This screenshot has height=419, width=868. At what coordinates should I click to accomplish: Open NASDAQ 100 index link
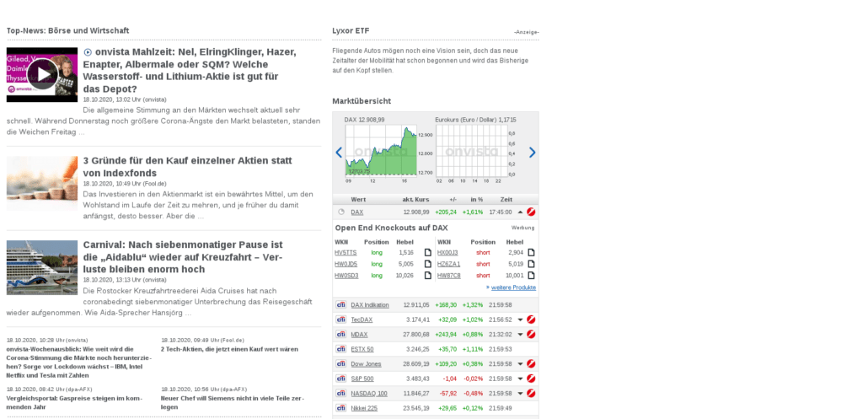click(x=369, y=393)
